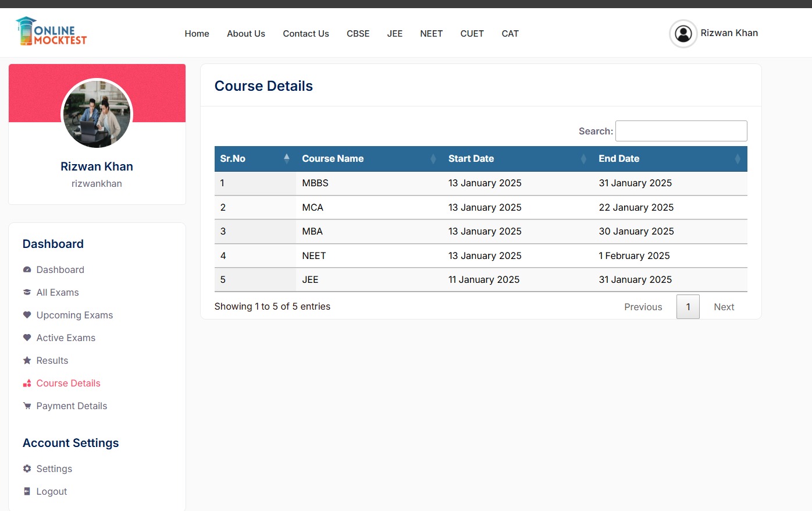Sort by End Date column arrows

click(737, 159)
